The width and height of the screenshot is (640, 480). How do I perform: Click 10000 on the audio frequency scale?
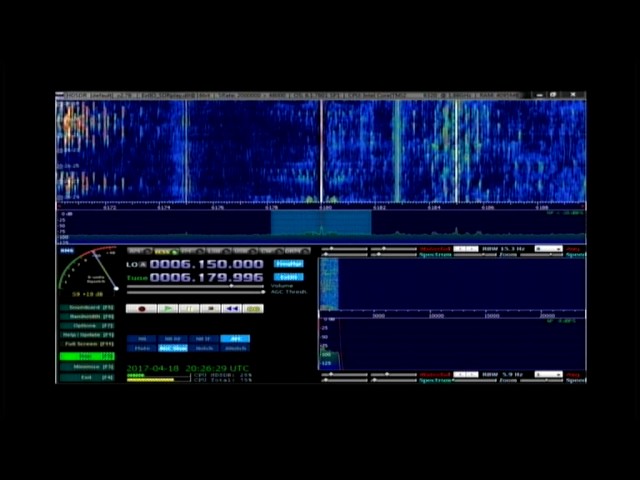(x=436, y=316)
